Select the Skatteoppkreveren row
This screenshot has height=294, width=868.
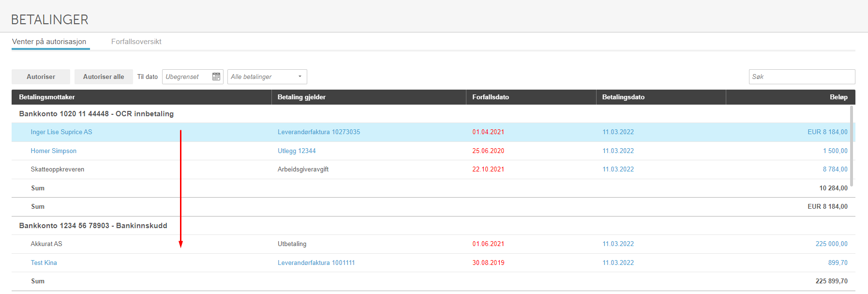coord(433,170)
